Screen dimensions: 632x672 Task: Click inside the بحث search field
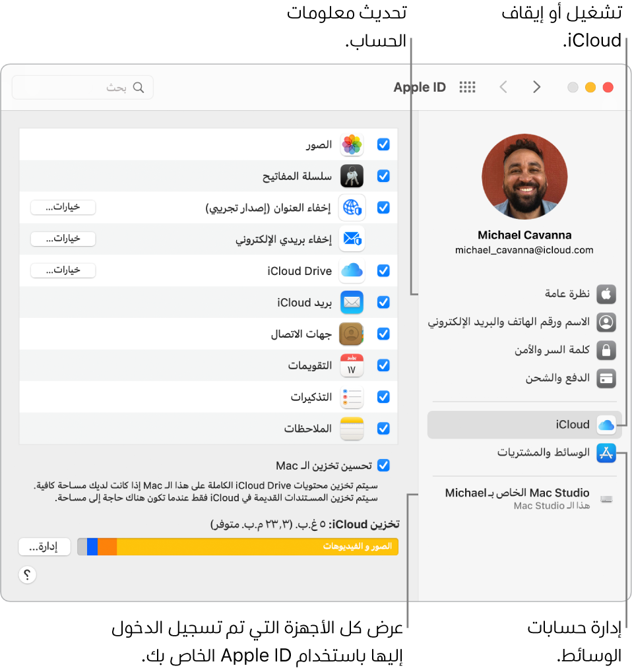click(x=82, y=87)
